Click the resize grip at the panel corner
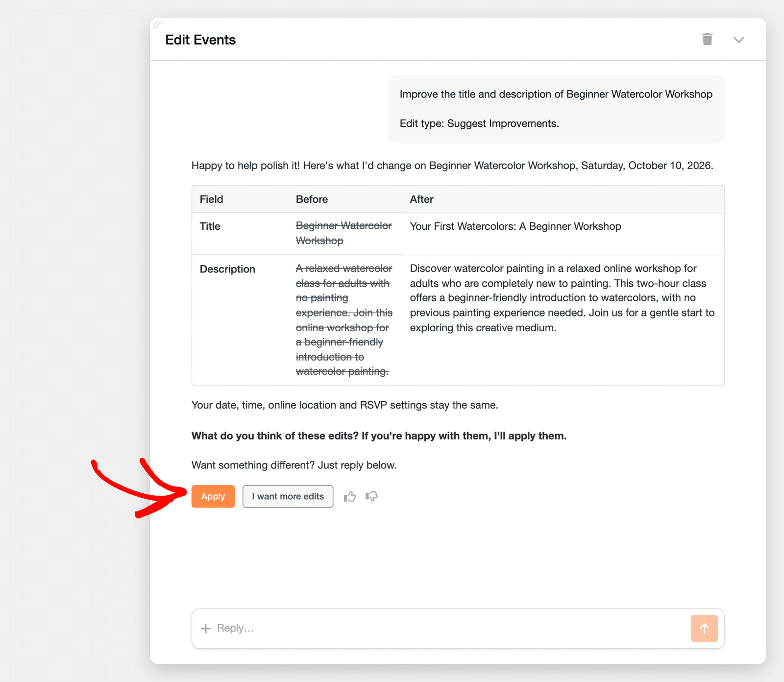This screenshot has height=682, width=784. pos(157,24)
